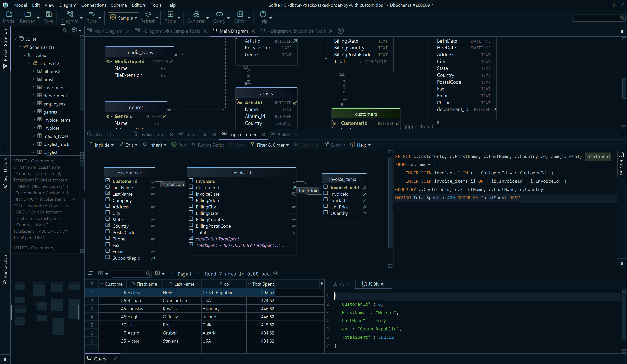Viewport: 627px width, 364px height.
Task: Uncheck CustomerId in customers c
Action: coord(107,180)
